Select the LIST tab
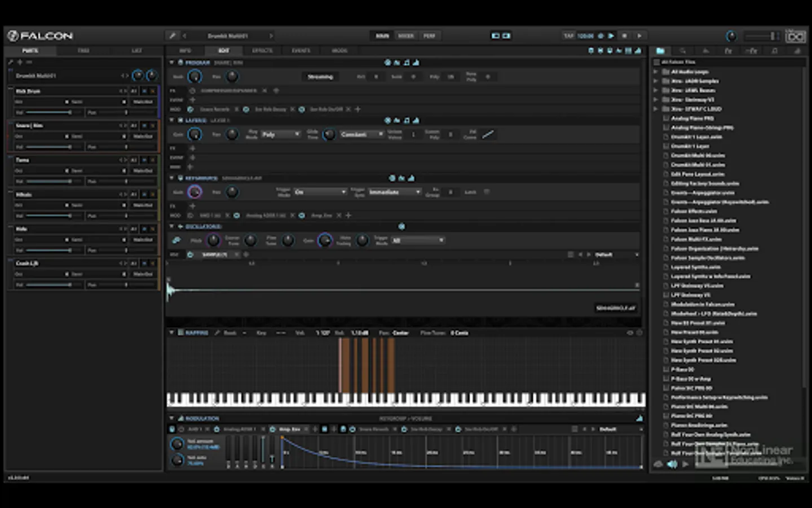 coord(136,51)
